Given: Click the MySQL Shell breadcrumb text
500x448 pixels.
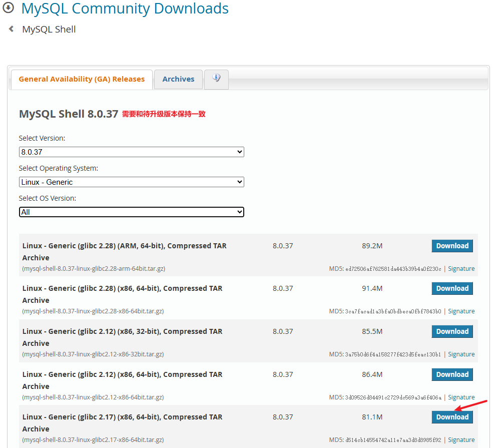Looking at the screenshot, I should click(49, 30).
